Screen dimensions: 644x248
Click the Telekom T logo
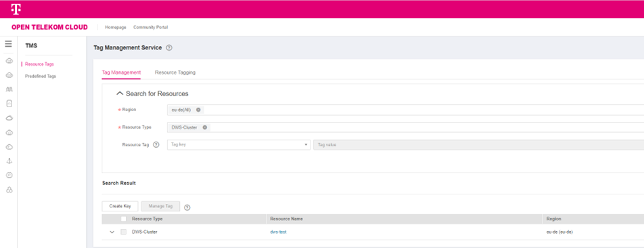pos(16,9)
